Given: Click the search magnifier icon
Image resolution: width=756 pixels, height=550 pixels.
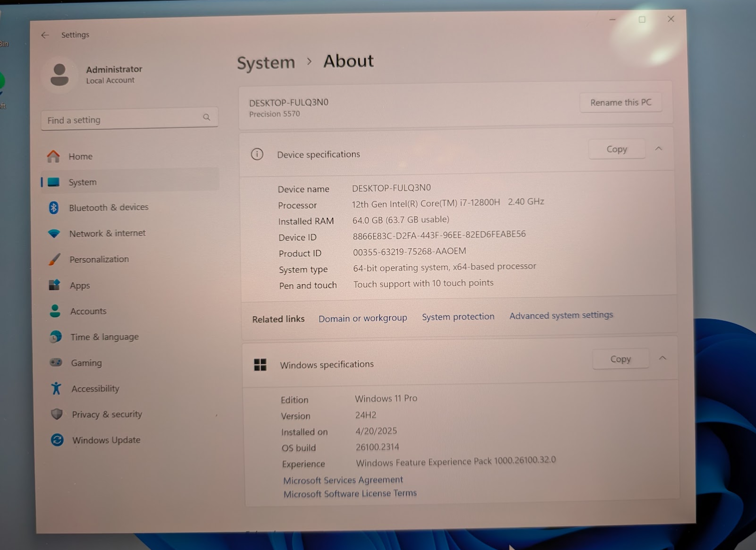Looking at the screenshot, I should [206, 117].
